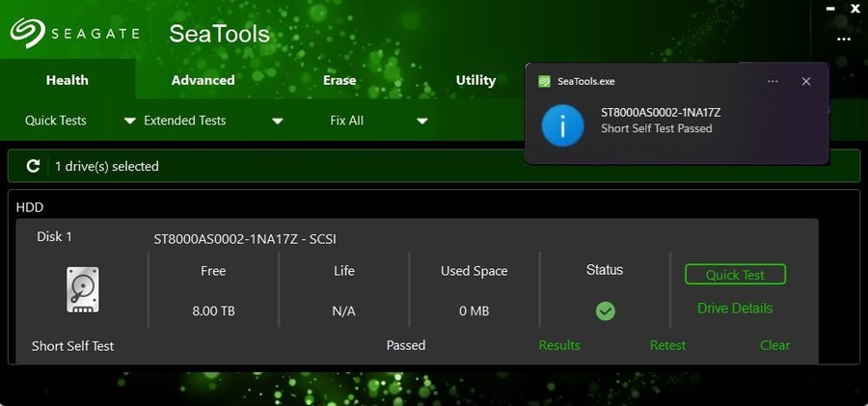868x406 pixels.
Task: Click the green status checkmark icon
Action: coord(605,311)
